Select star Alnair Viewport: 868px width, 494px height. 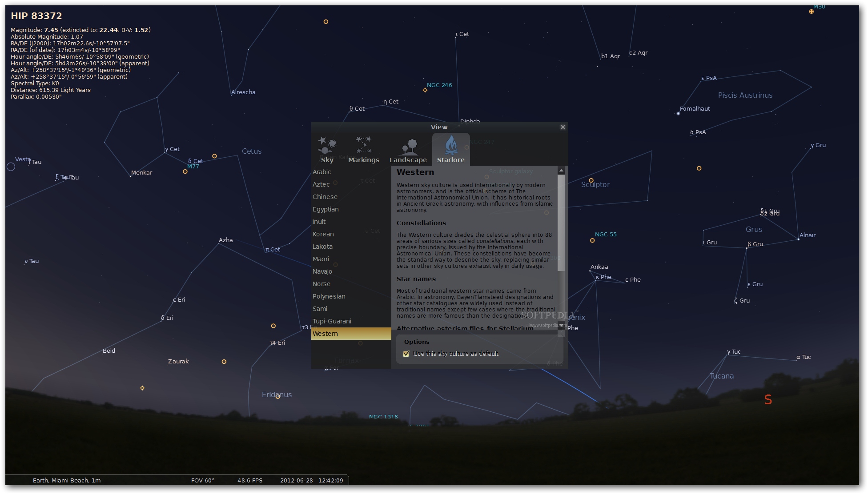(799, 239)
